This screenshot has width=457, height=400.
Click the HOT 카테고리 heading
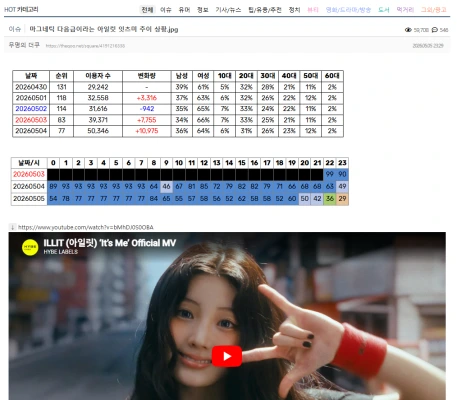click(21, 9)
